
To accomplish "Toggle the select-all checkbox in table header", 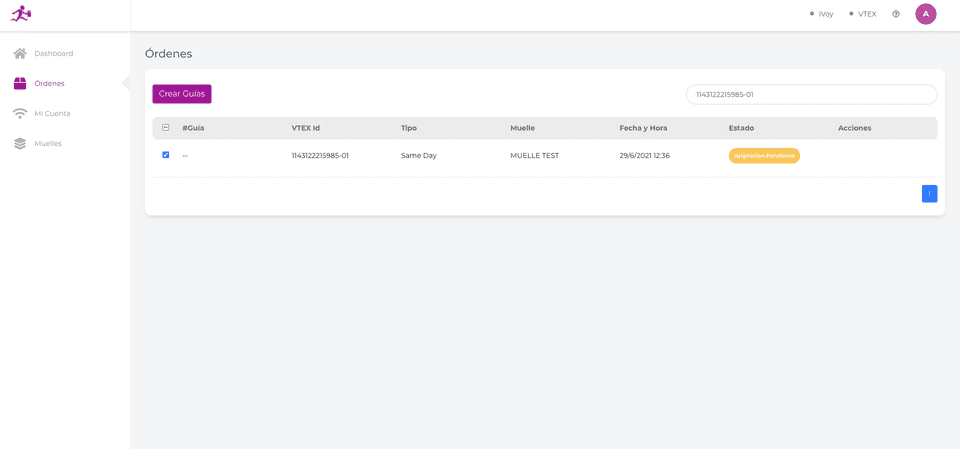I will pyautogui.click(x=166, y=128).
